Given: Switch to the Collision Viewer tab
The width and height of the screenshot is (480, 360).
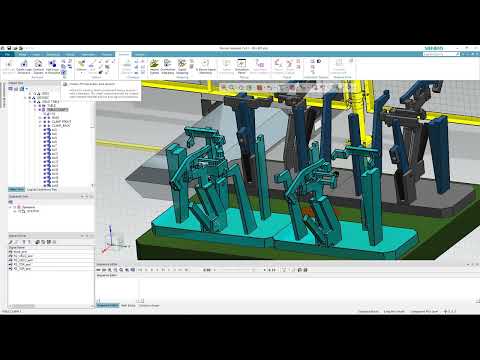Looking at the screenshot, I should coord(149,305).
